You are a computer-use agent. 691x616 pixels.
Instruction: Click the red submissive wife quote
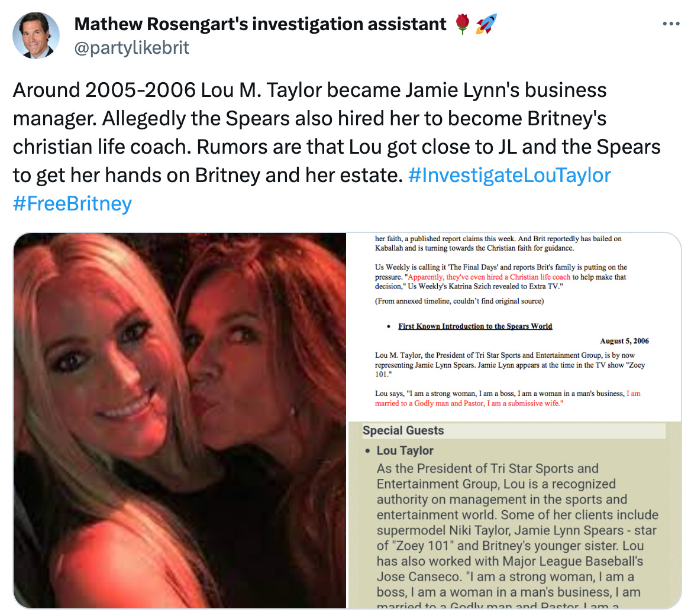click(x=508, y=398)
